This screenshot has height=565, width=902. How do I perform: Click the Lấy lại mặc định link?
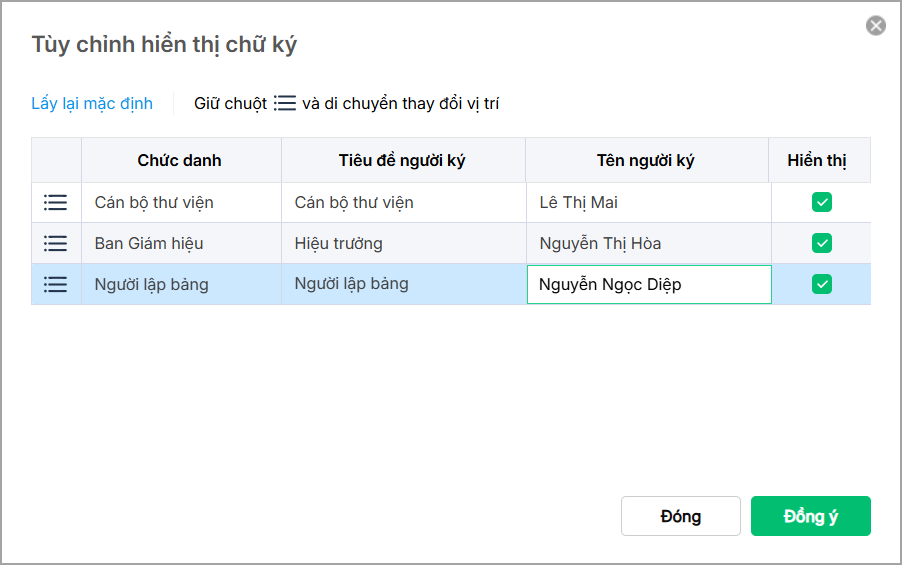pos(92,103)
